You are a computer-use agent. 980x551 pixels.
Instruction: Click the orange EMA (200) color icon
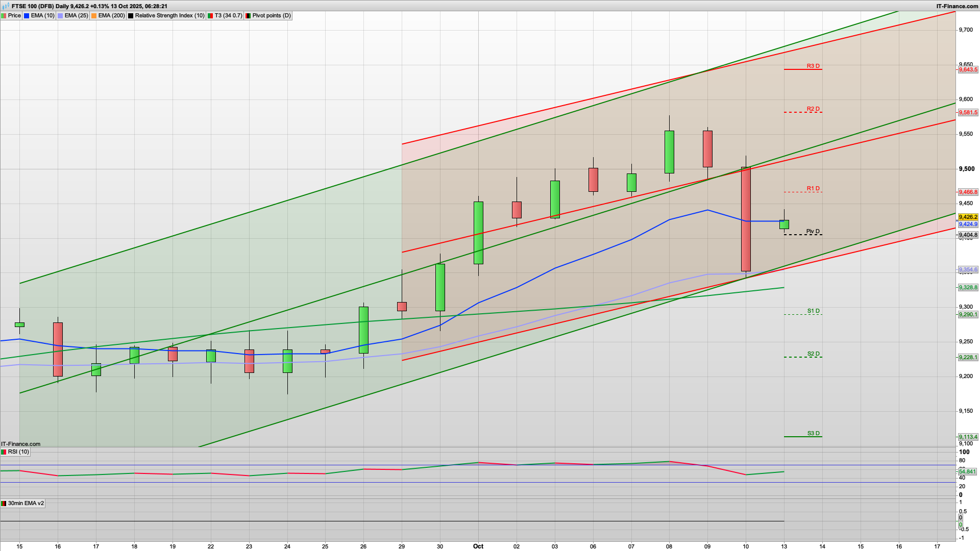[94, 16]
